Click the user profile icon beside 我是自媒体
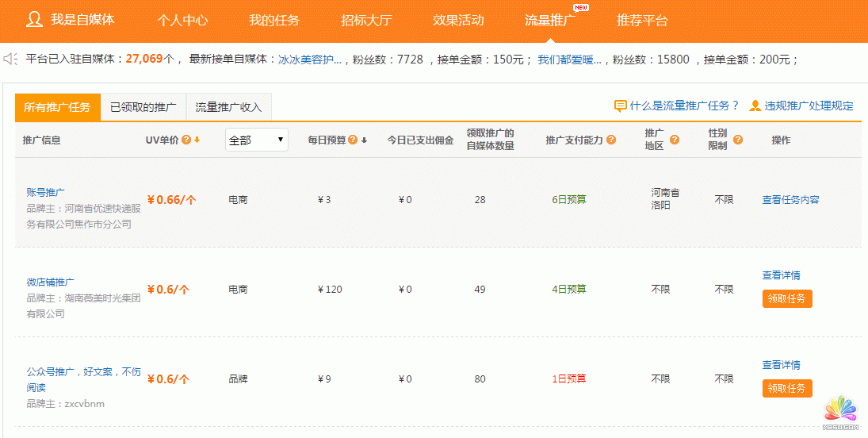This screenshot has height=438, width=868. (x=34, y=20)
